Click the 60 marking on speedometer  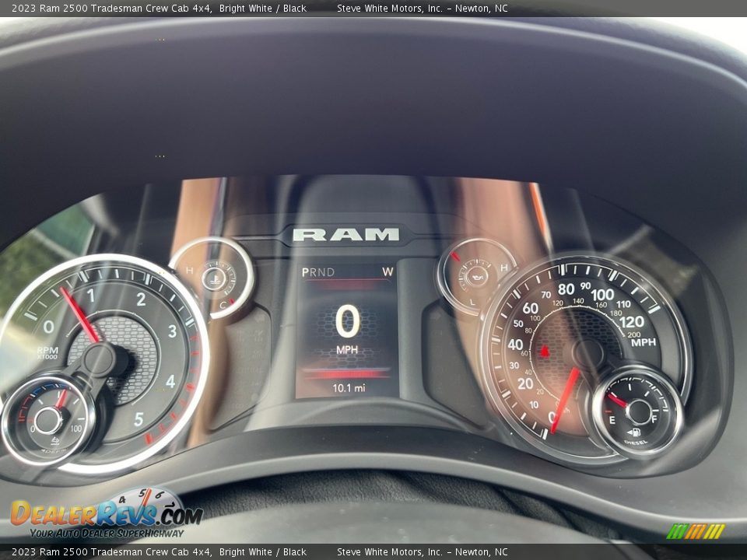[530, 308]
